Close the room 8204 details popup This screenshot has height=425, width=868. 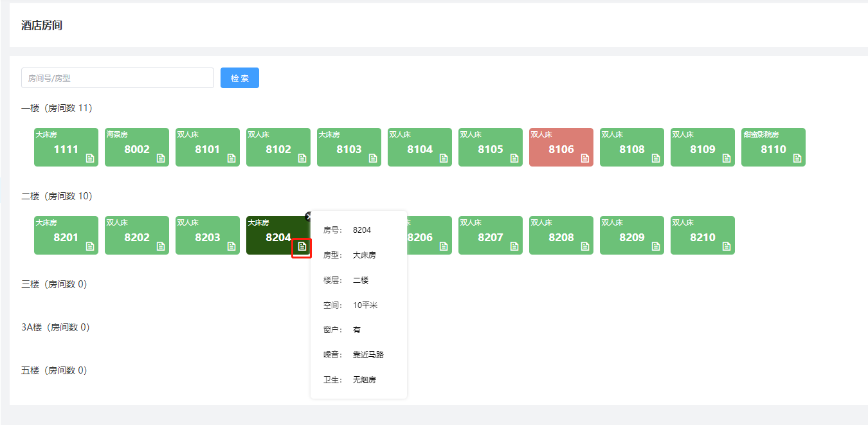click(309, 217)
